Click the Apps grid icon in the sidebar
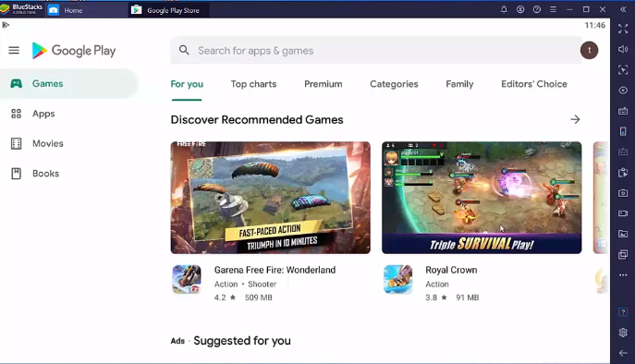 17,114
